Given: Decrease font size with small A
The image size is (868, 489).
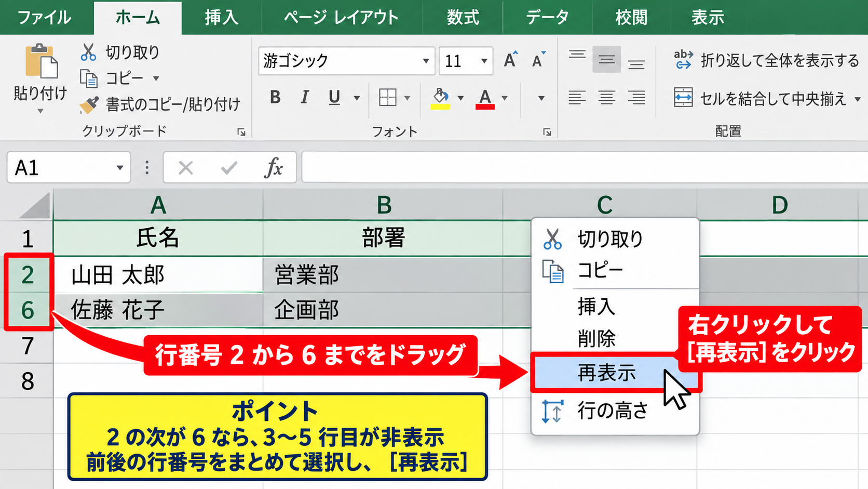Looking at the screenshot, I should tap(539, 60).
